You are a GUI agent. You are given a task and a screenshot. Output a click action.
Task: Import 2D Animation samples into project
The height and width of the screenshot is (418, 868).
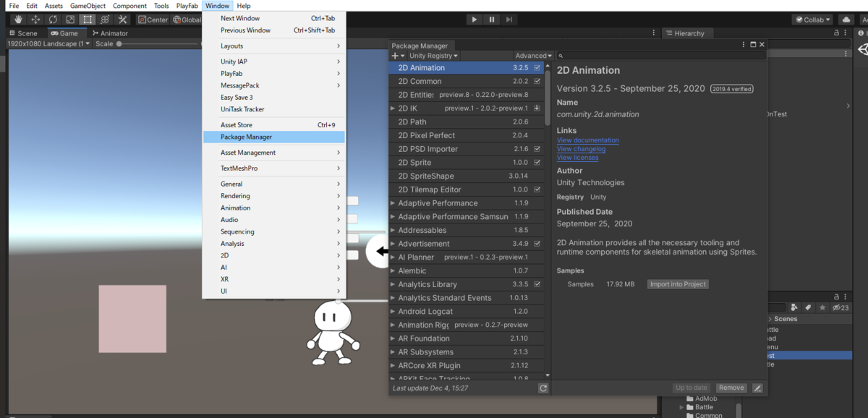tap(678, 284)
